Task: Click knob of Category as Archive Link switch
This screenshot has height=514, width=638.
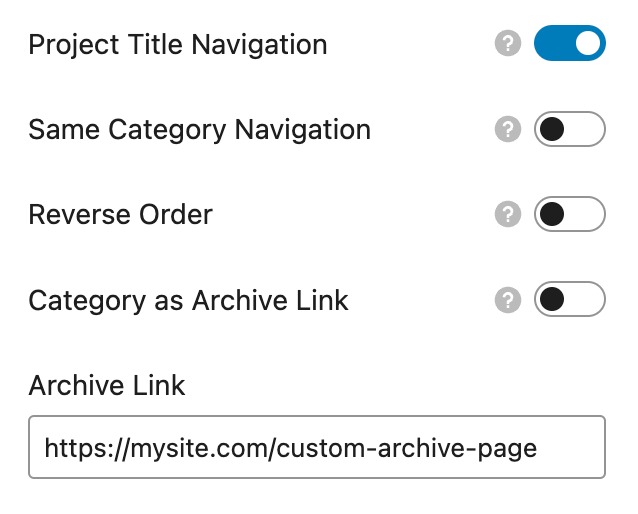Action: pyautogui.click(x=552, y=300)
